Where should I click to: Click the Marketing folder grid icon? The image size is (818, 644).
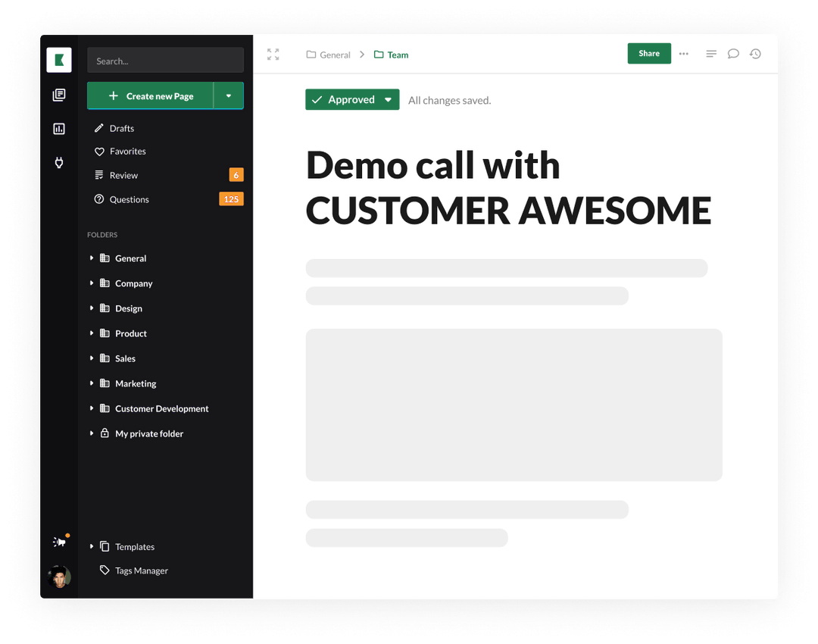pyautogui.click(x=105, y=383)
